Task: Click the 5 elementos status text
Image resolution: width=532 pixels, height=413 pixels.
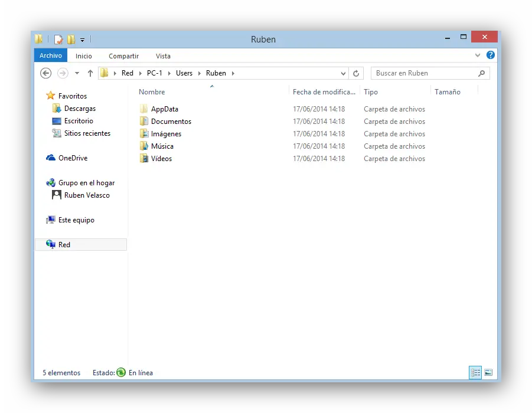Action: (x=61, y=373)
